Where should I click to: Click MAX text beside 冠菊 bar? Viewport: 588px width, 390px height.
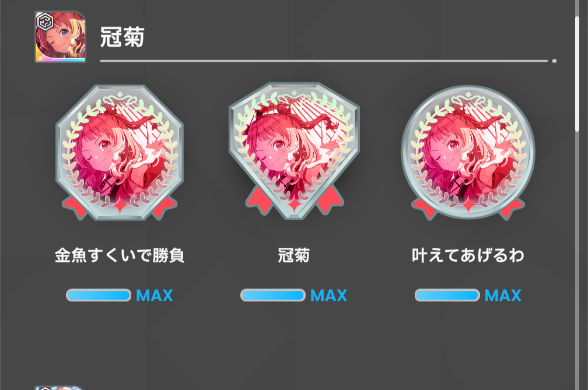(x=329, y=296)
